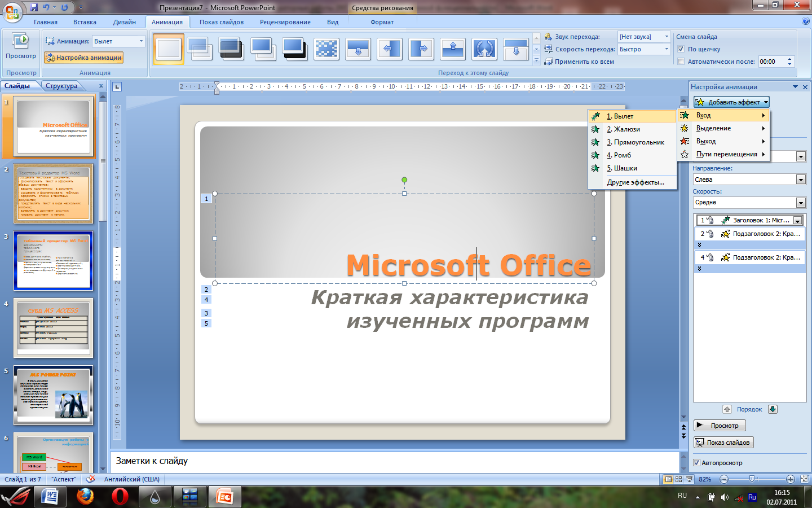The image size is (812, 508).
Task: Switch to slide sorter view icon
Action: click(x=679, y=479)
